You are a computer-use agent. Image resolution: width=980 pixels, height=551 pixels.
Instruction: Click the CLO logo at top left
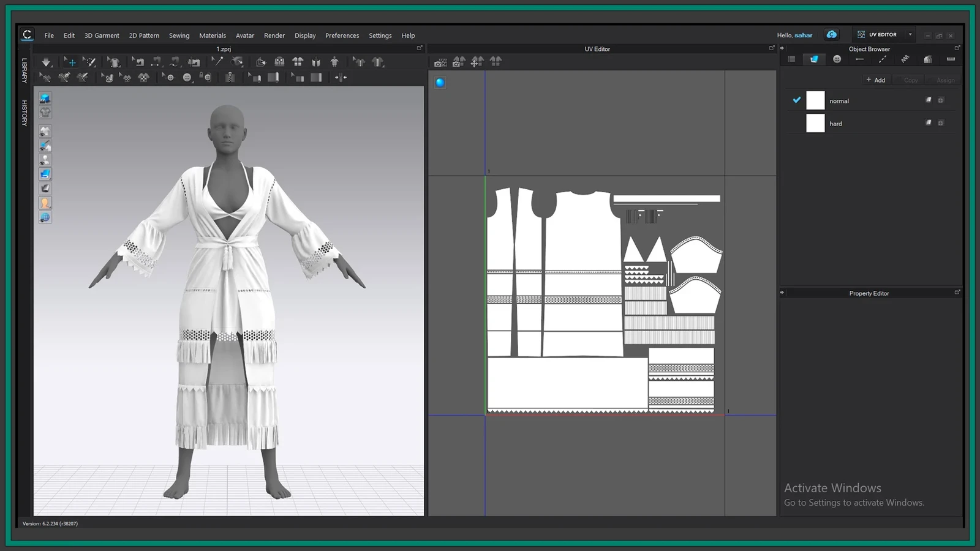(x=27, y=35)
